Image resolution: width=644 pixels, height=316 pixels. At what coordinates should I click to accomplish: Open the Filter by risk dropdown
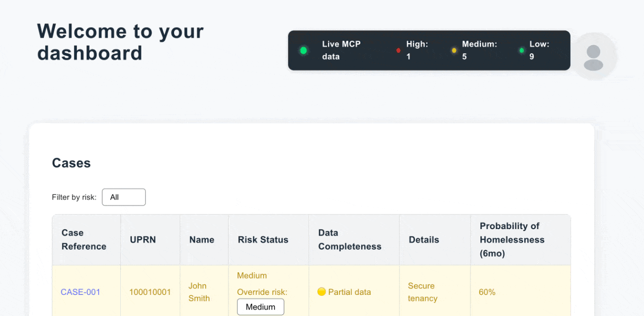pos(124,197)
